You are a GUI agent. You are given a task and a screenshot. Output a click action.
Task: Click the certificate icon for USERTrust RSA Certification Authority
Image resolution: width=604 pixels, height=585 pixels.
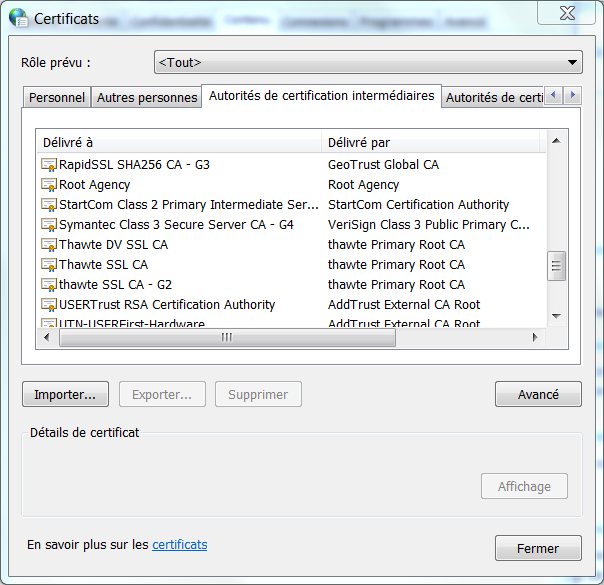(49, 305)
